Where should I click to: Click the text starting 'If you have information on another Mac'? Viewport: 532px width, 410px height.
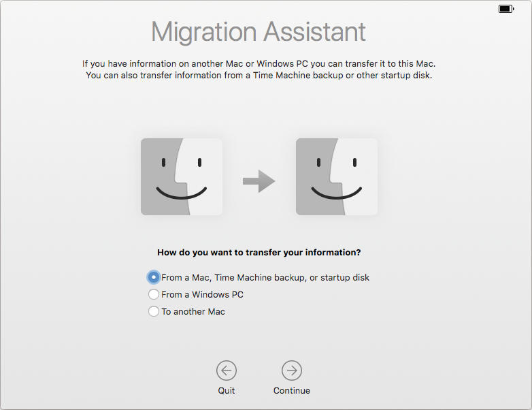tap(259, 63)
